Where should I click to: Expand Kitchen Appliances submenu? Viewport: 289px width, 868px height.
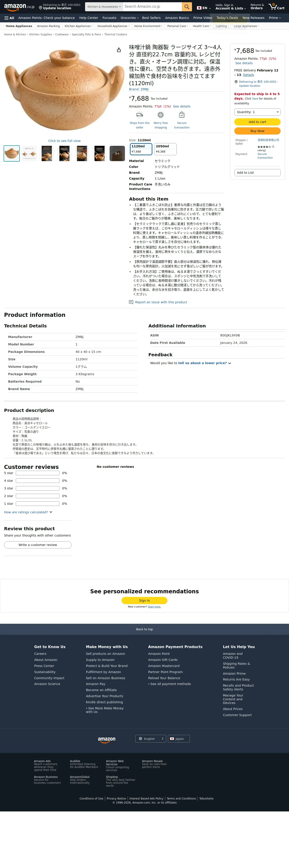78,26
